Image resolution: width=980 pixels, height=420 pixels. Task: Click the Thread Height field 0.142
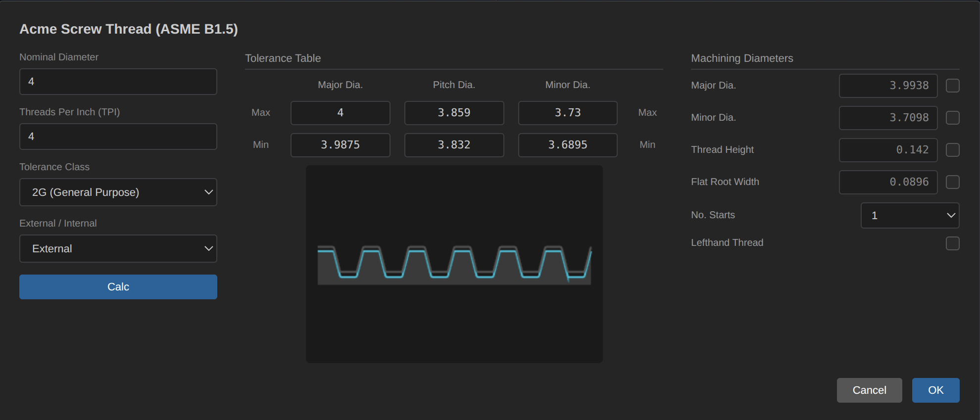click(888, 150)
